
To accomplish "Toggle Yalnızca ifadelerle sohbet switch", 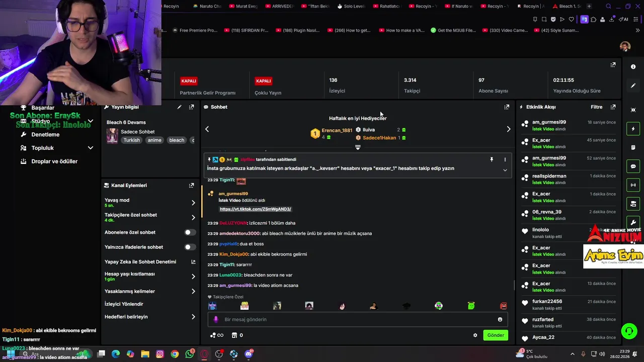I will (x=190, y=247).
